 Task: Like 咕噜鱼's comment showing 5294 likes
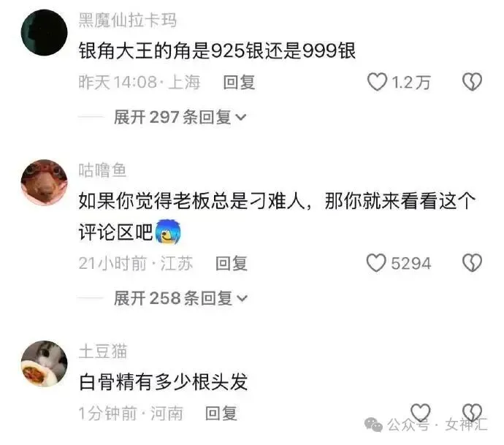click(376, 263)
